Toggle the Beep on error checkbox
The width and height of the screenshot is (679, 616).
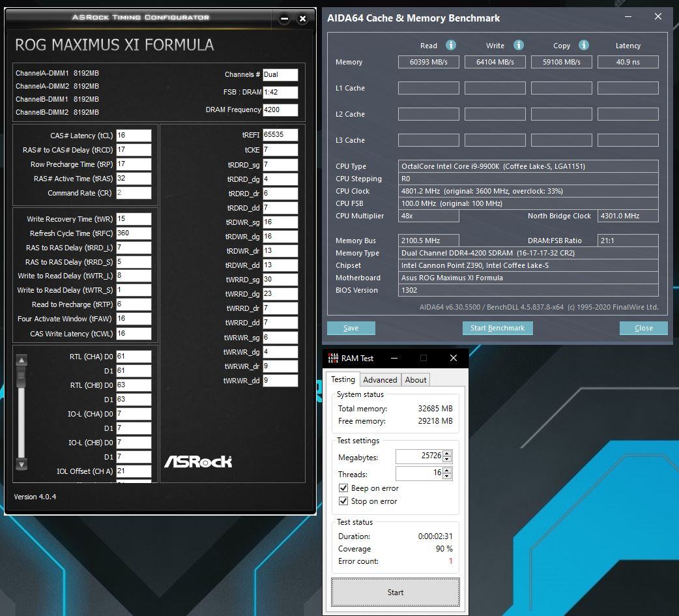click(x=343, y=488)
